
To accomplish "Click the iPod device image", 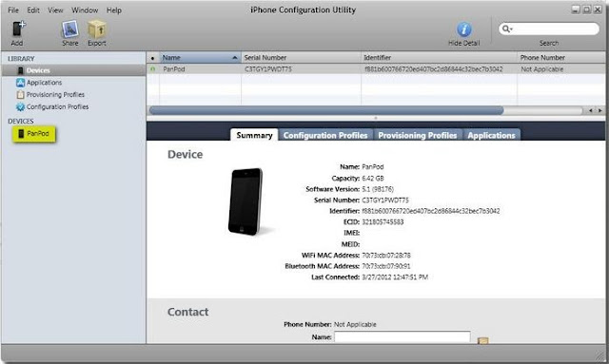I will [x=246, y=201].
